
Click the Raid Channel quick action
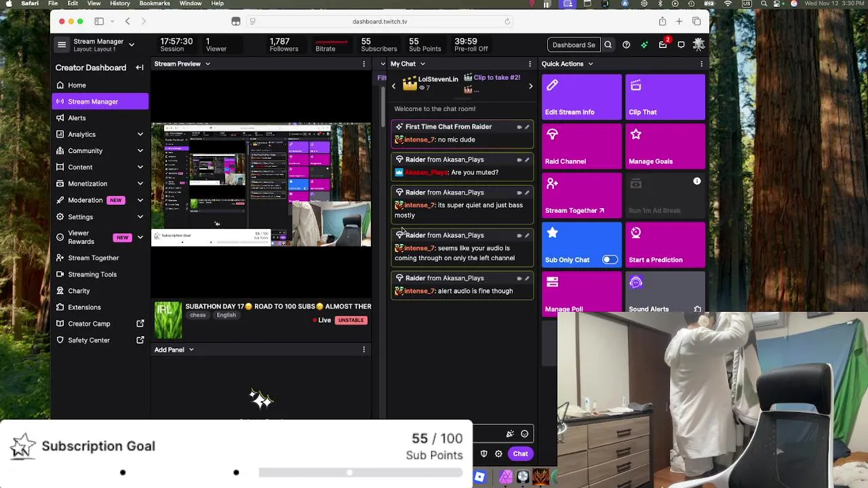click(582, 147)
